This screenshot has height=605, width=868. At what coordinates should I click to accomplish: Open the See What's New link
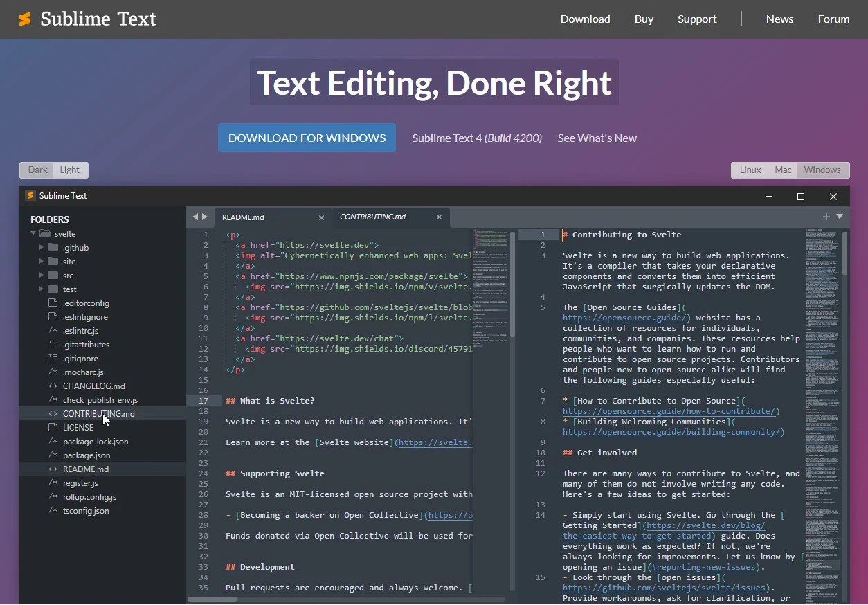click(x=597, y=138)
